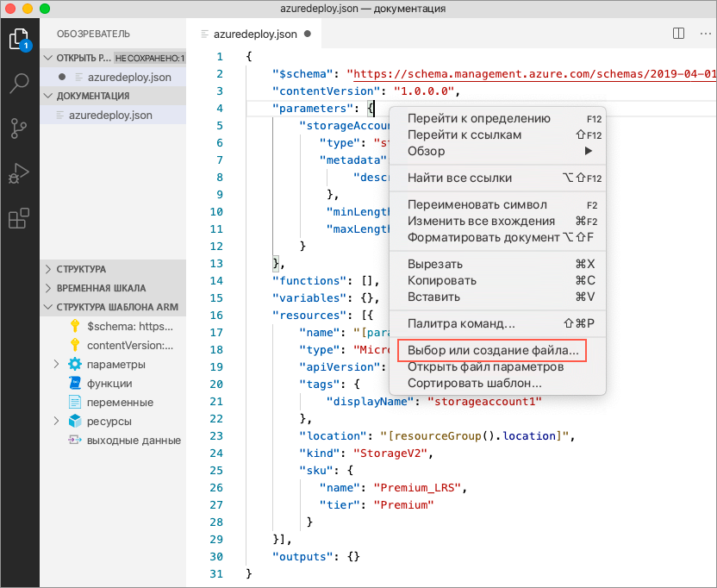The height and width of the screenshot is (588, 717).
Task: Open Палитра команд... entry
Action: pos(497,324)
